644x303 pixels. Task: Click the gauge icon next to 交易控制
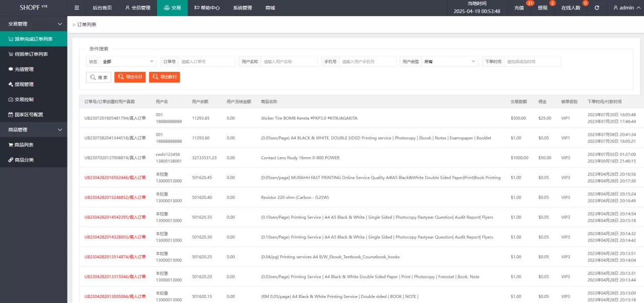11,99
